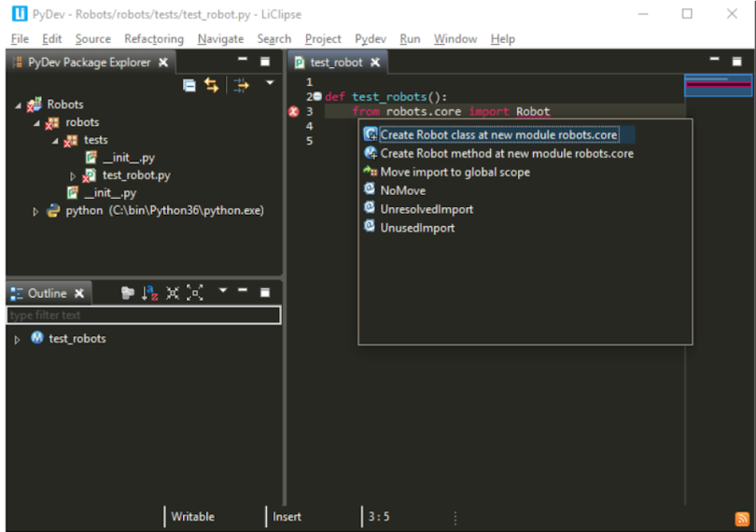Click Collapse All icon in Outline toolbar

coord(173,293)
